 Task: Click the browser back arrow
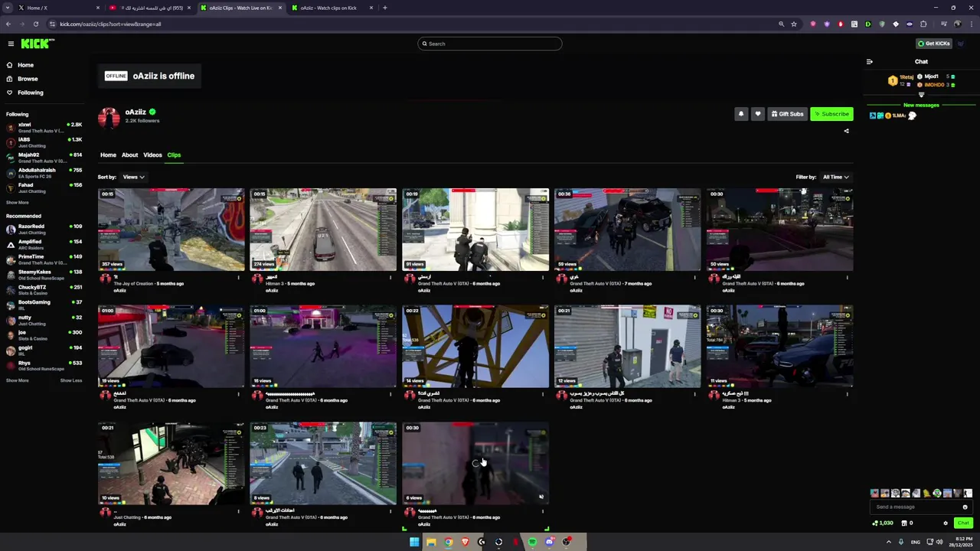(8, 24)
